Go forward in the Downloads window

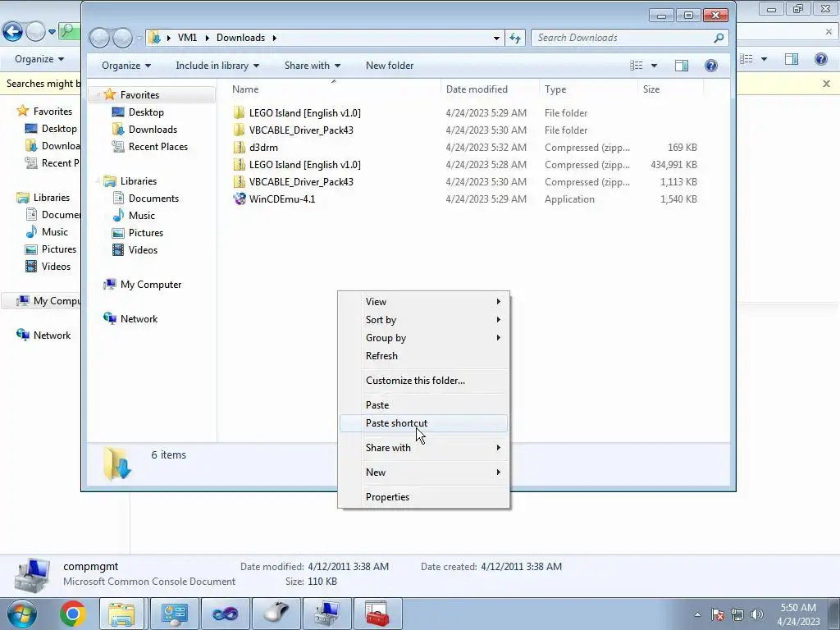pyautogui.click(x=123, y=38)
